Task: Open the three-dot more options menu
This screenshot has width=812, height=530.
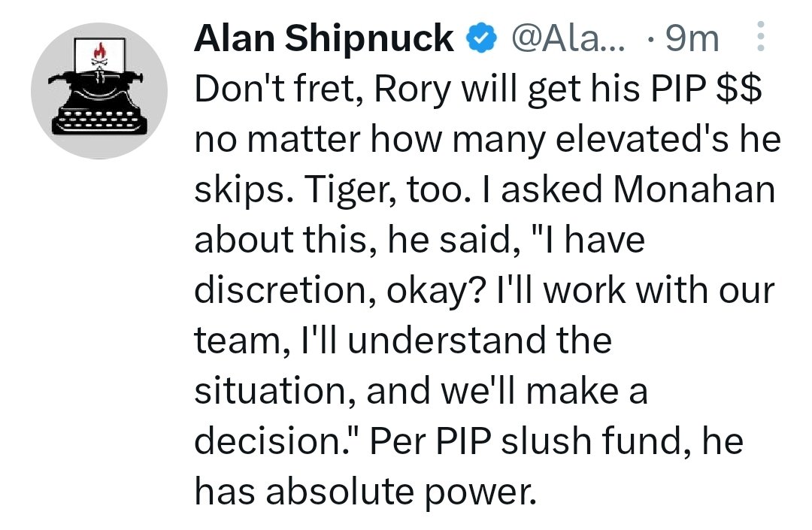Action: click(760, 37)
